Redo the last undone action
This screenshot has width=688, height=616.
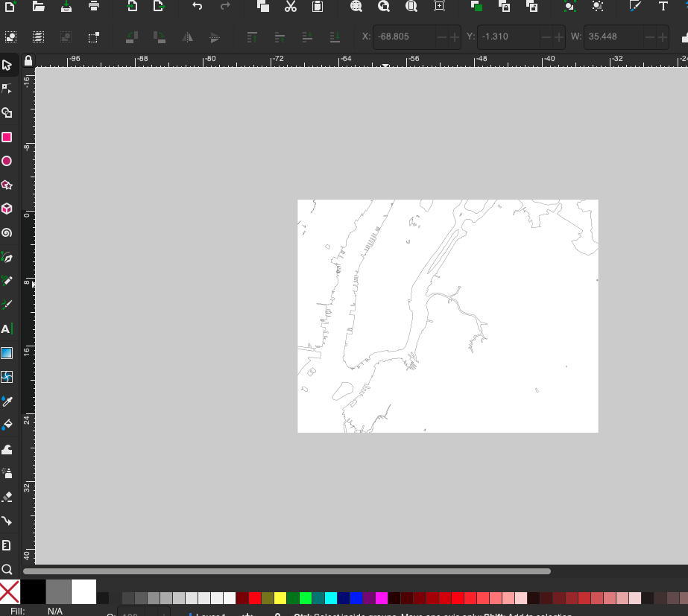click(x=225, y=6)
